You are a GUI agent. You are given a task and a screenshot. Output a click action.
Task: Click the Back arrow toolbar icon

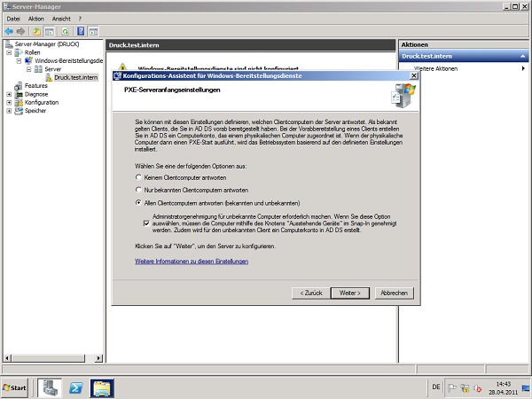coord(9,32)
